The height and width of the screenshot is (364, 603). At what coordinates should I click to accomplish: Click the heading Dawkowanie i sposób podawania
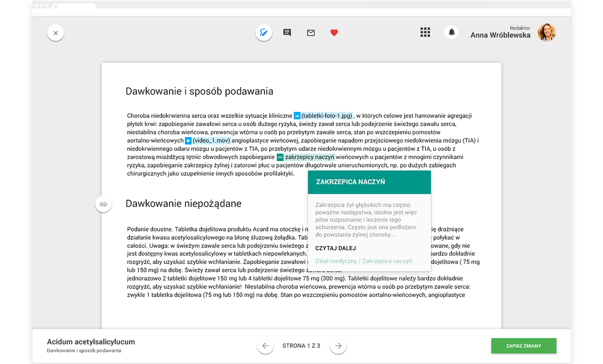(x=199, y=91)
